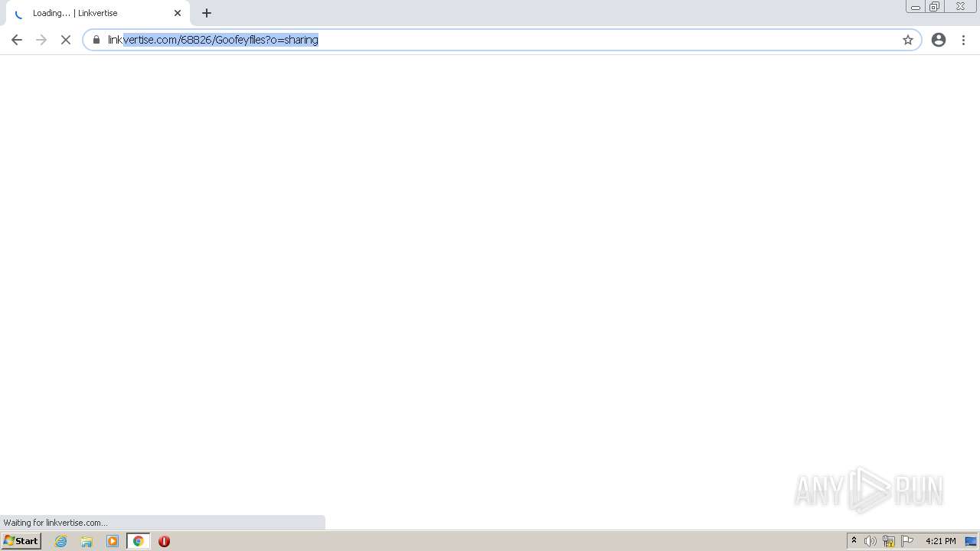Screen dimensions: 980x551
Task: View site information via lock icon
Action: pos(96,40)
